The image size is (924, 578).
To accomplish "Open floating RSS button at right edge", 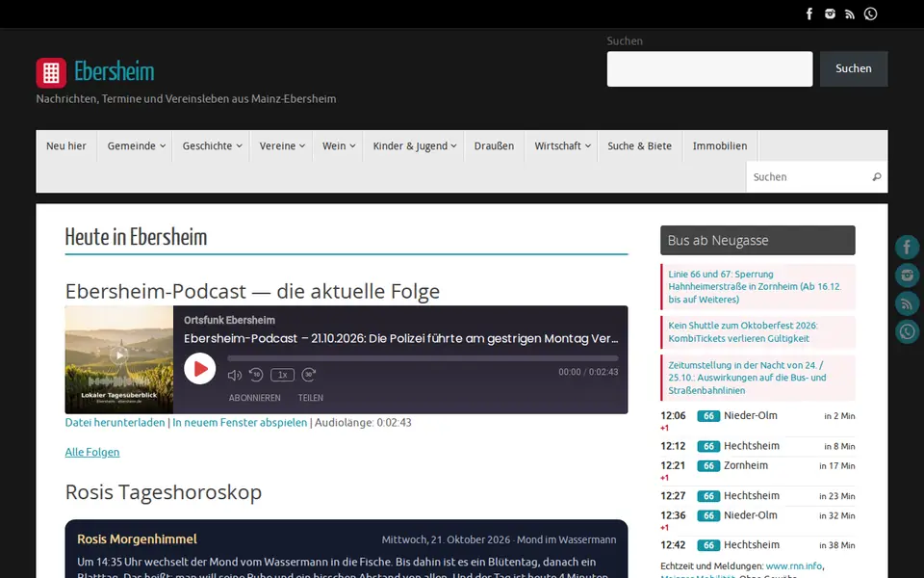I will [907, 303].
